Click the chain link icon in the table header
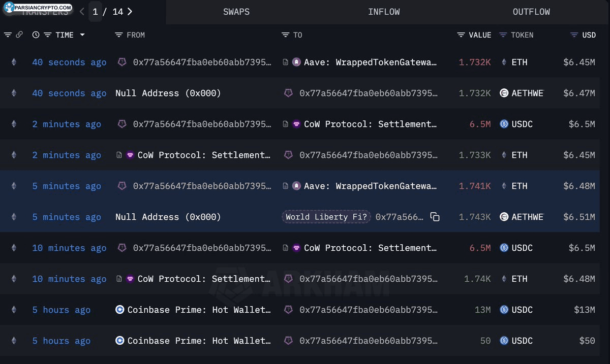 click(19, 35)
